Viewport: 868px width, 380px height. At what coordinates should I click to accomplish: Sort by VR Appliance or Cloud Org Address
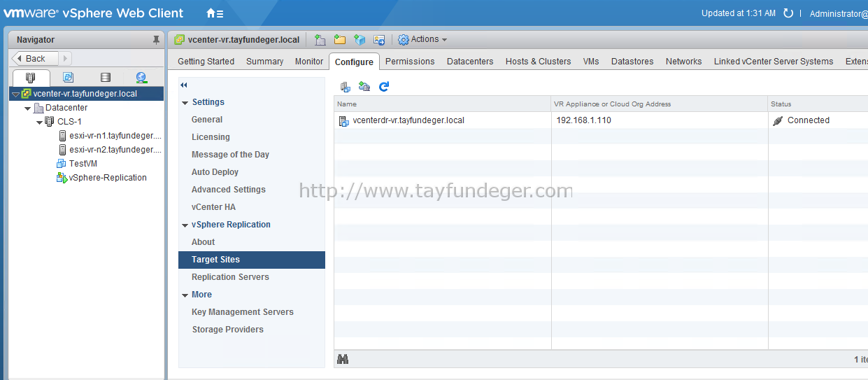point(660,104)
